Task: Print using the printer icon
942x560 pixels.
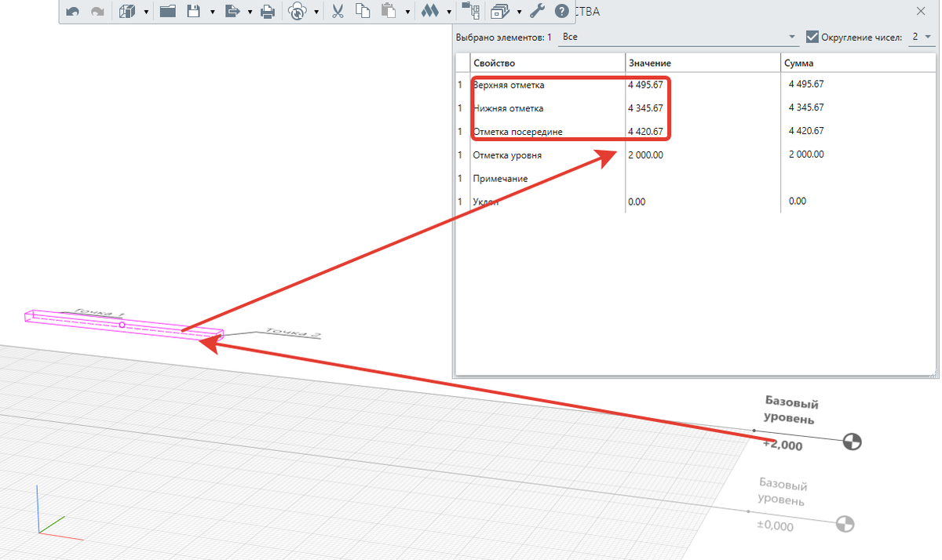Action: click(268, 12)
